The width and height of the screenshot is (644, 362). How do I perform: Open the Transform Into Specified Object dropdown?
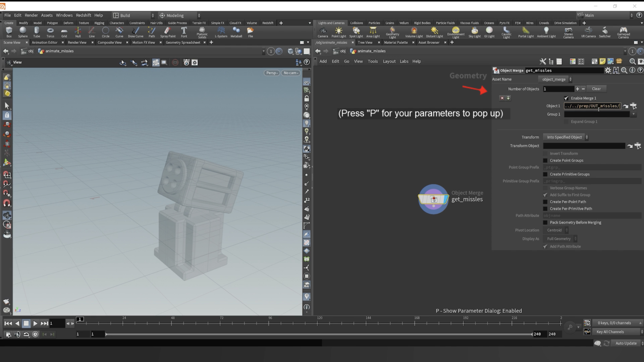click(566, 137)
